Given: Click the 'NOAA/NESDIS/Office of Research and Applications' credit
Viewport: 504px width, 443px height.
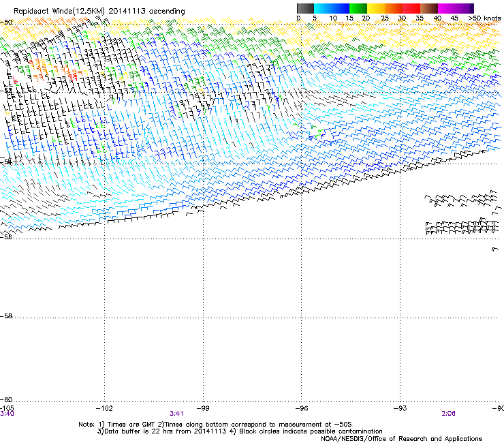Looking at the screenshot, I should pyautogui.click(x=401, y=438).
